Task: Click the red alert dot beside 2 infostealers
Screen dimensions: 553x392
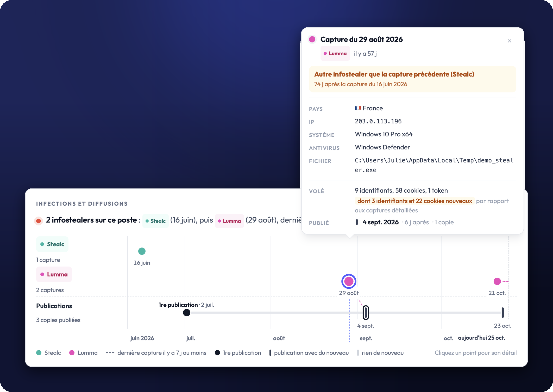Action: pos(39,221)
